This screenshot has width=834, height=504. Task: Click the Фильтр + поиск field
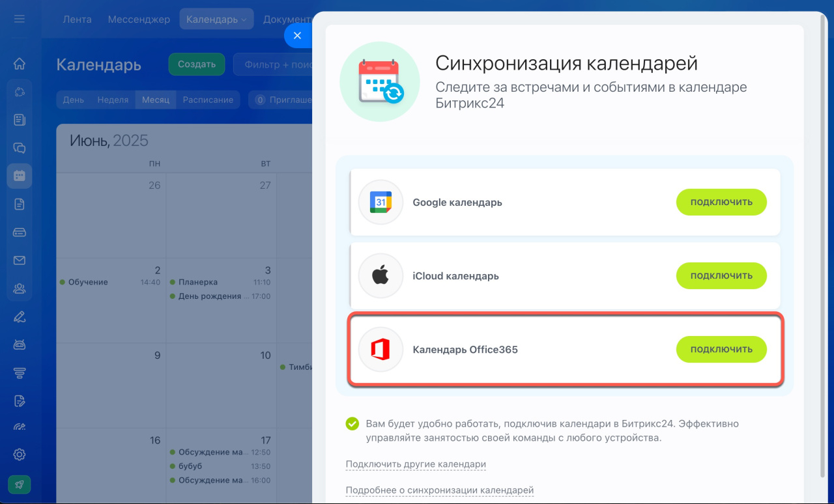[273, 64]
